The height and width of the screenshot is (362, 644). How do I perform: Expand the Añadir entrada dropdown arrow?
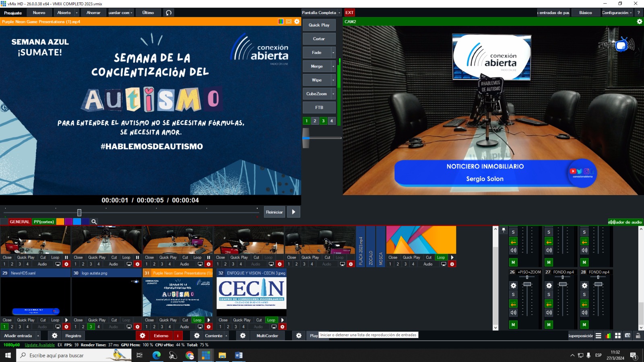(38, 335)
